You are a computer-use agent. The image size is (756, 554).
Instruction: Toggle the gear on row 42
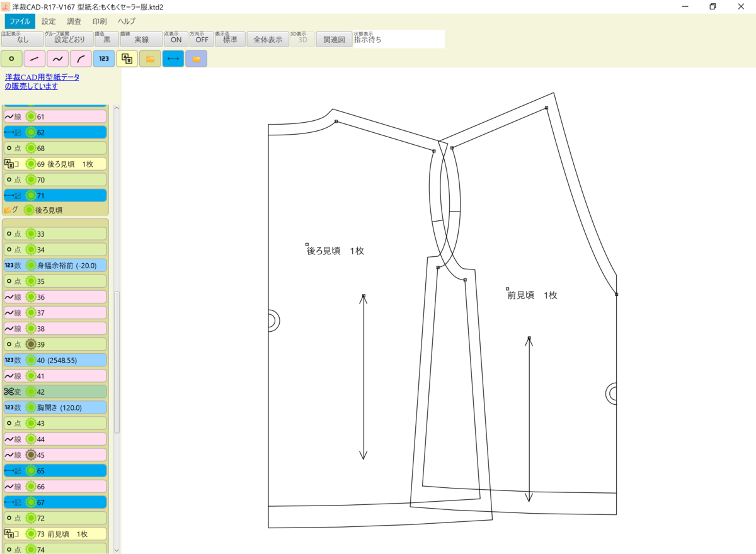click(30, 392)
